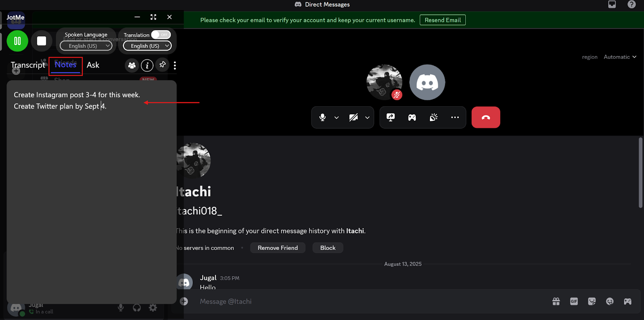Open the Spoken Language English (US) dropdown
The image size is (644, 320).
[86, 46]
